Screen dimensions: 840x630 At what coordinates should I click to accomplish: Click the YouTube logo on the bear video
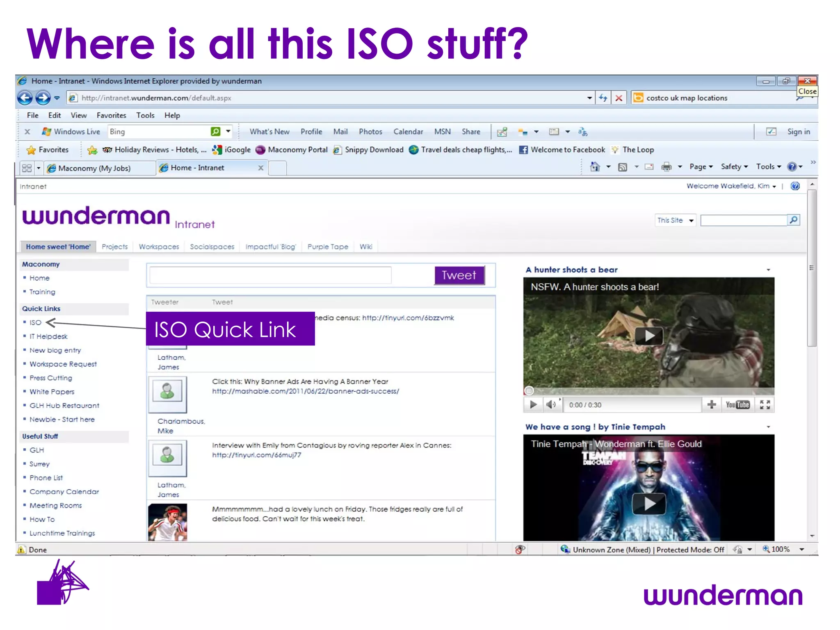tap(737, 405)
